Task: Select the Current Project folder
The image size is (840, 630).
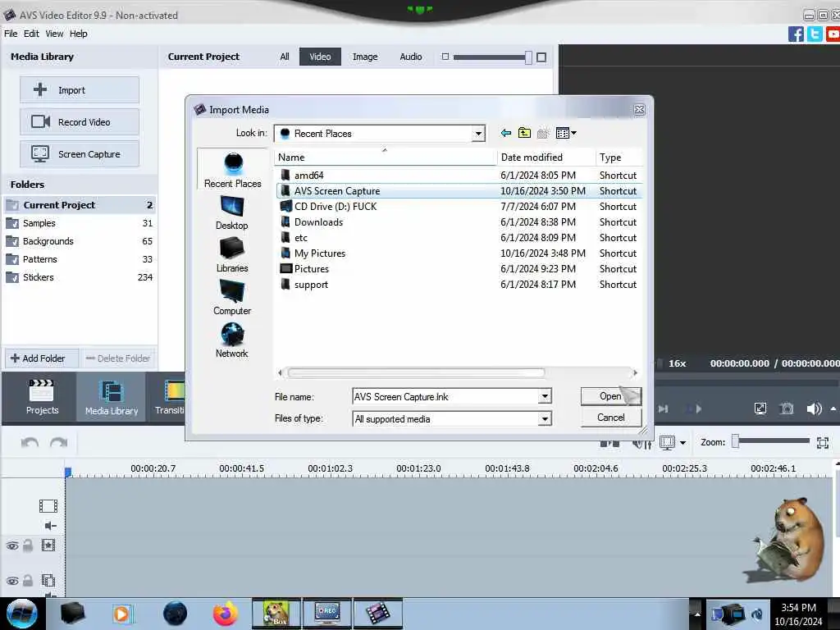Action: (80, 204)
